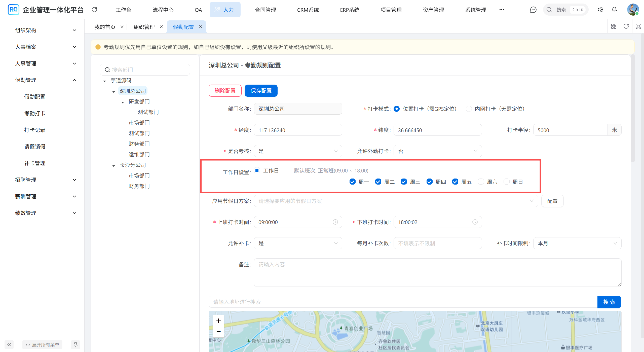Click the refresh icon beside platform title
This screenshot has height=352, width=644.
[94, 10]
